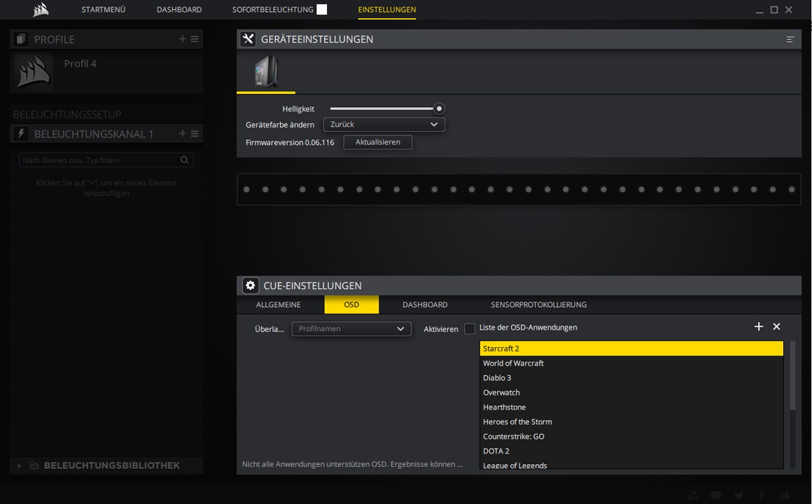Viewport: 812px width, 504px height.
Task: Switch to the Sensorprotokollierung tab
Action: pos(538,304)
